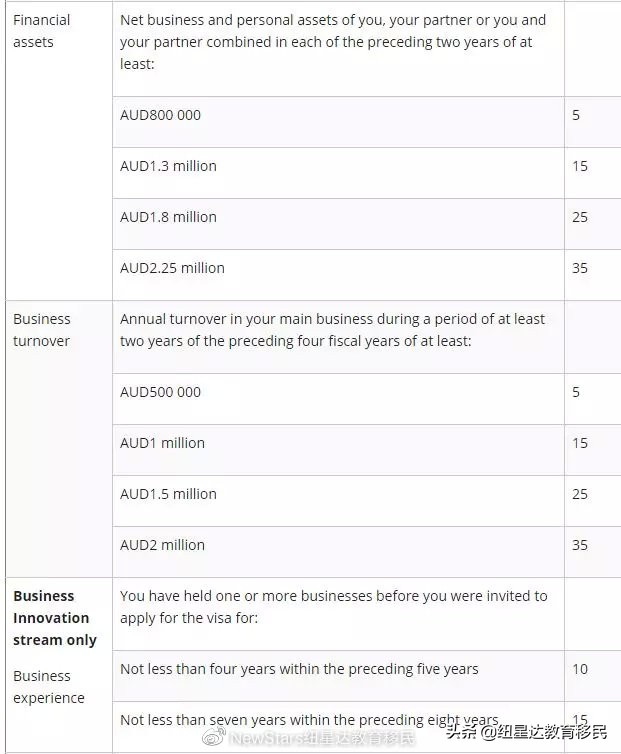Viewport: 621px width, 754px height.
Task: Click the AUD1 million turnover row
Action: [x=162, y=443]
